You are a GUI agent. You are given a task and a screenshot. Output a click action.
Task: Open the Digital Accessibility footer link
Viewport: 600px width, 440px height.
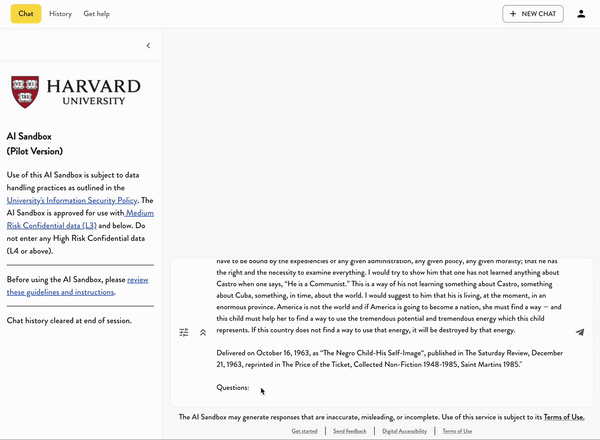click(404, 431)
